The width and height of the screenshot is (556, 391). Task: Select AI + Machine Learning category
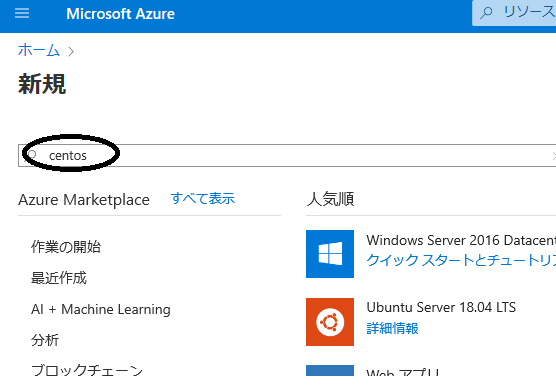(x=101, y=309)
